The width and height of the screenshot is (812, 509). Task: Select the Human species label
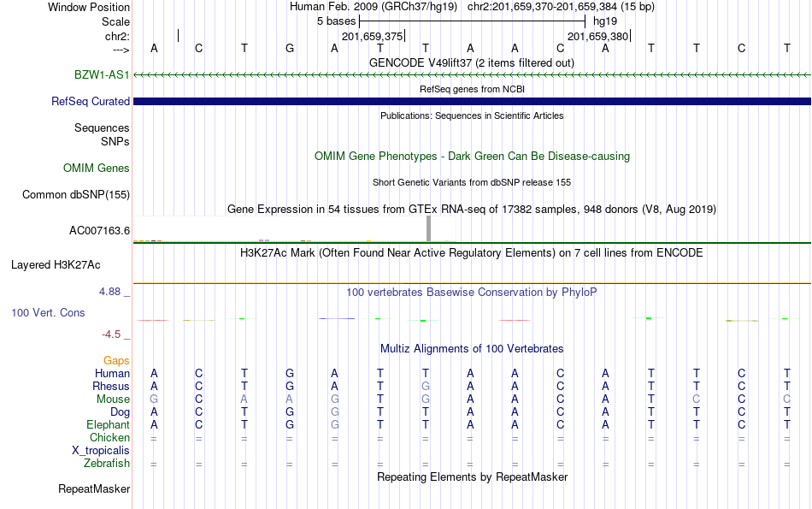(112, 373)
